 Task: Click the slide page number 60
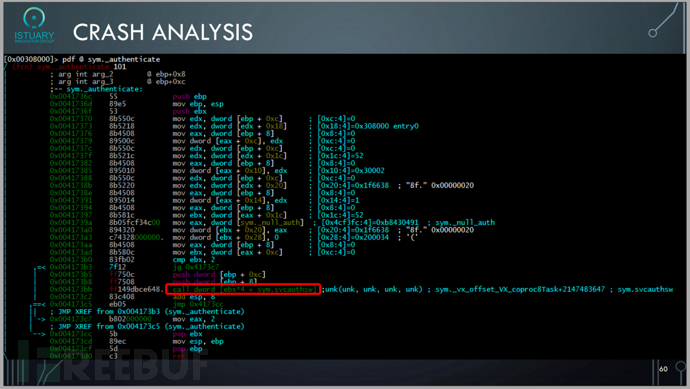663,369
